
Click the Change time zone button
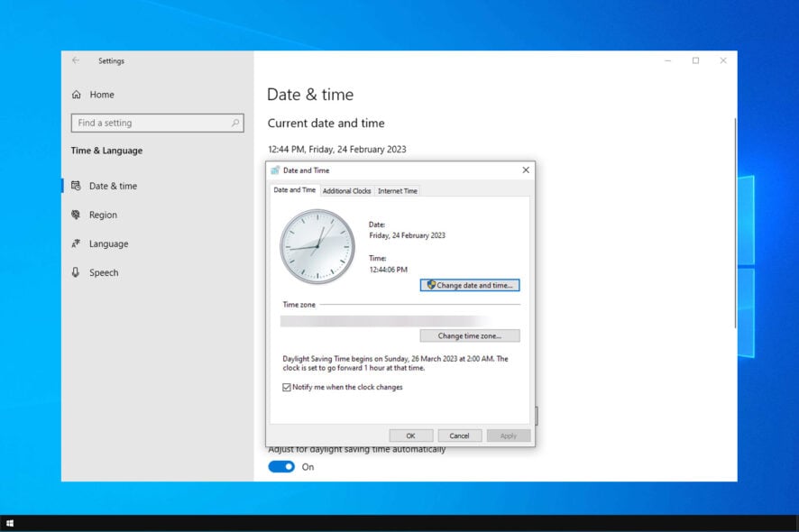point(470,335)
